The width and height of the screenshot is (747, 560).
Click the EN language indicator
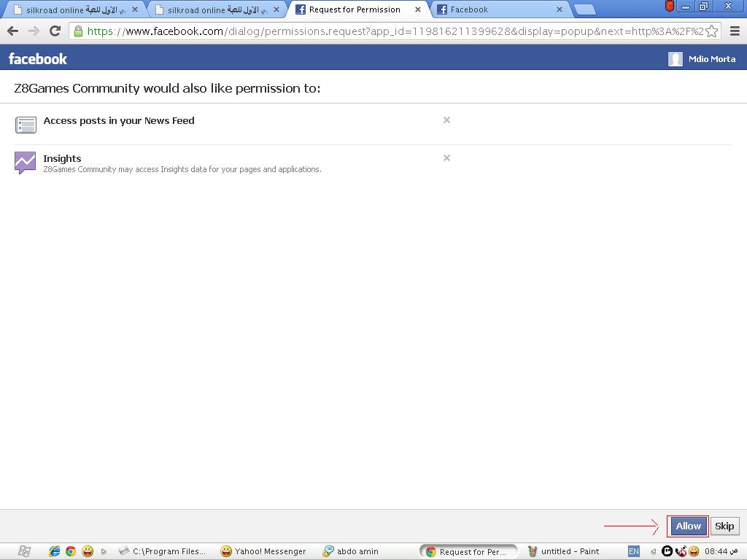click(x=634, y=551)
